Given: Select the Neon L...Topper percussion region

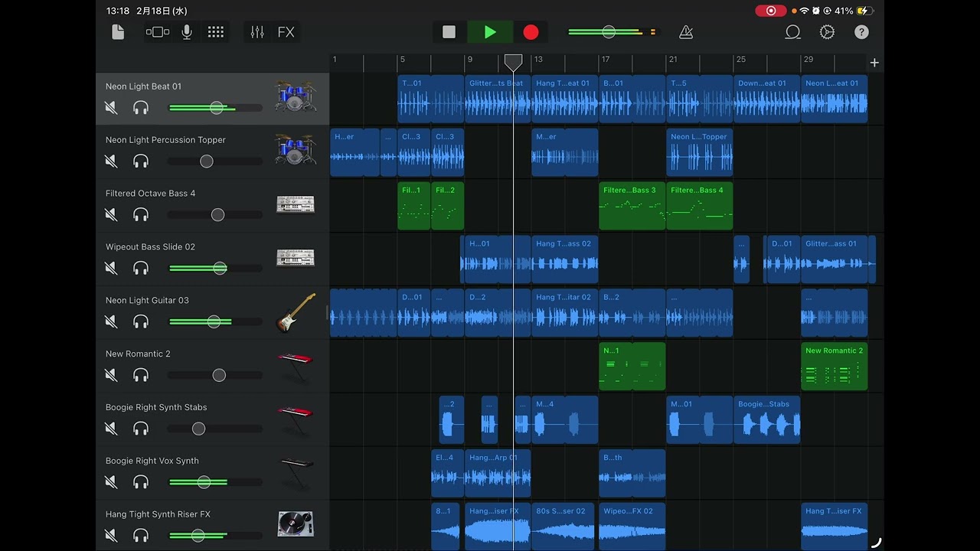Looking at the screenshot, I should point(699,152).
